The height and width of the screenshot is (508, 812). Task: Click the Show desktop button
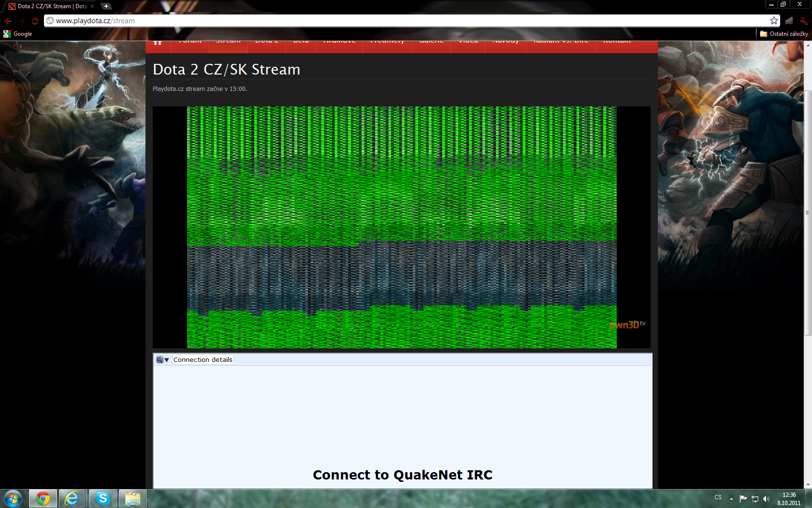[x=809, y=499]
